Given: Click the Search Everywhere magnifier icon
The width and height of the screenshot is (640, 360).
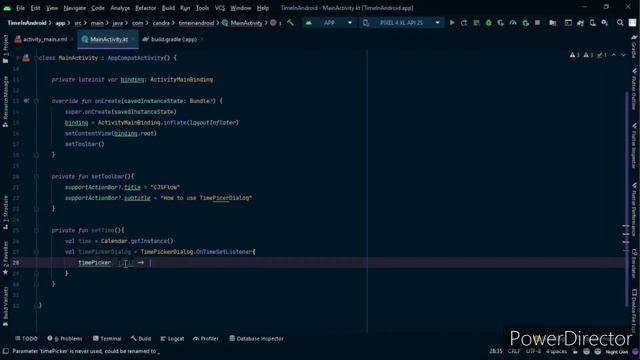Looking at the screenshot, I should click(x=620, y=23).
